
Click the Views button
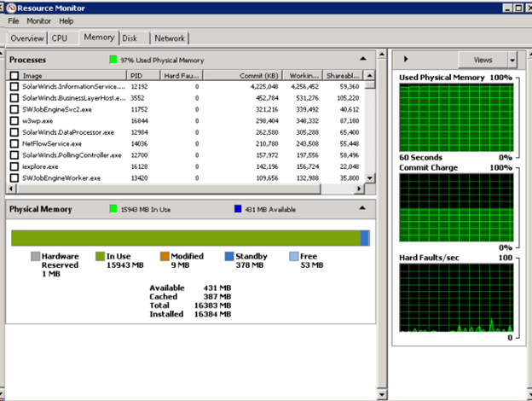tap(483, 61)
